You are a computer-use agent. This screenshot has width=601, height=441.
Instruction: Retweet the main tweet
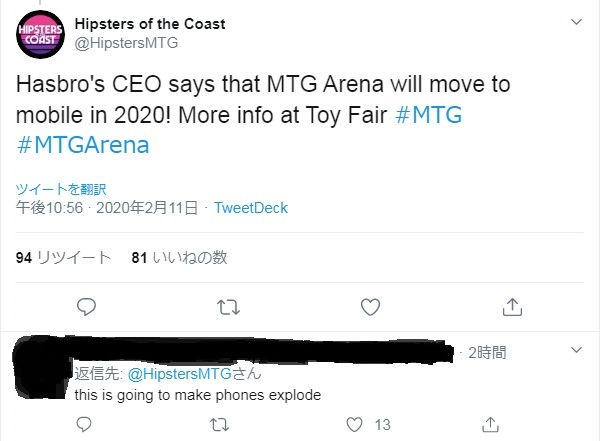coord(228,305)
